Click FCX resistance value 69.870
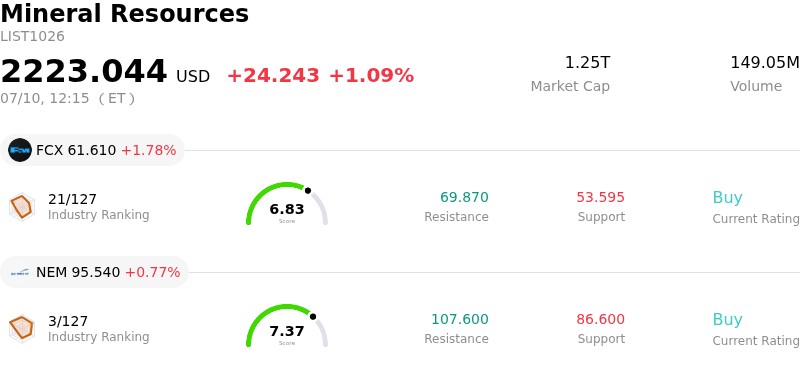This screenshot has height=366, width=800. (464, 198)
